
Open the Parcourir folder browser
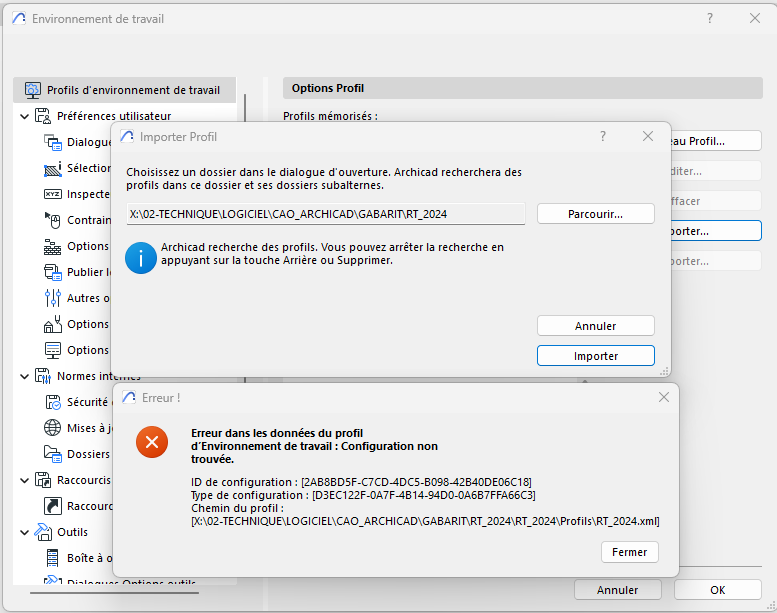pyautogui.click(x=596, y=214)
